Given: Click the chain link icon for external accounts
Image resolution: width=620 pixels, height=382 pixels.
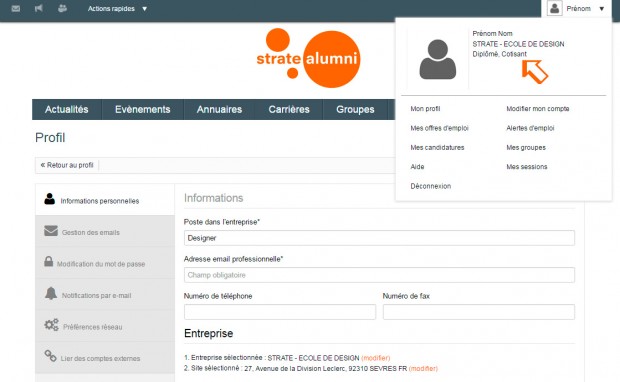Looking at the screenshot, I should (50, 356).
